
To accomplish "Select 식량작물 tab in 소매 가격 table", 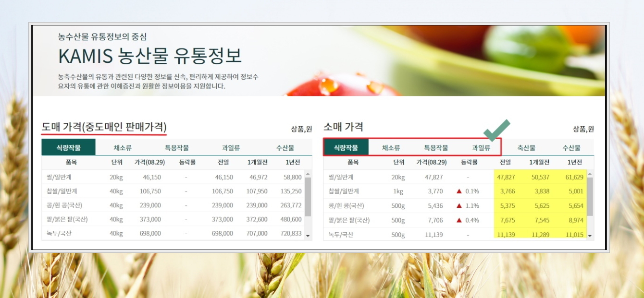I will (346, 147).
